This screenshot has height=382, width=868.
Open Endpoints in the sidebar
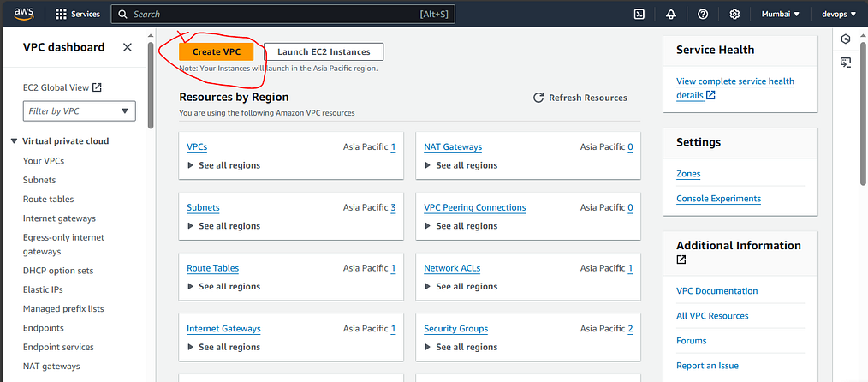(x=43, y=328)
